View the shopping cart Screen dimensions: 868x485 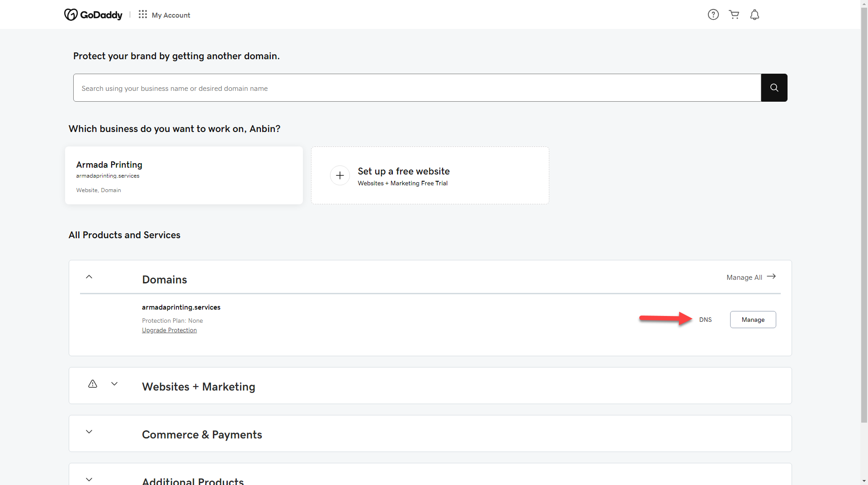[734, 14]
